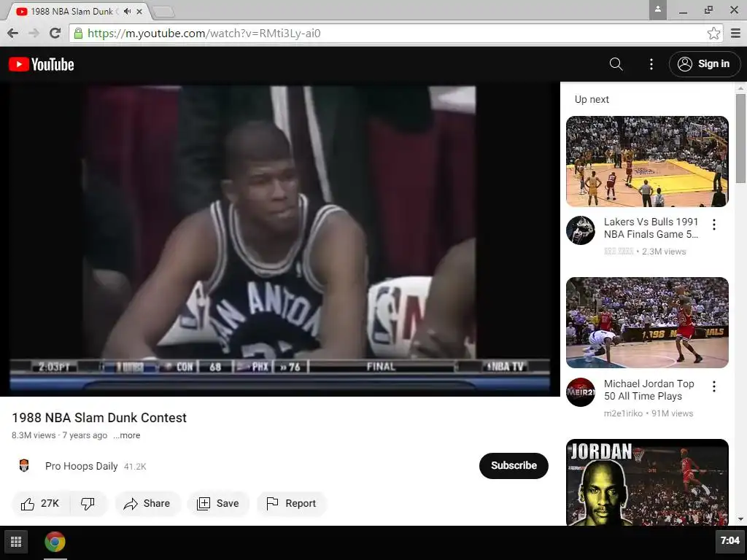Click the 8.3M views text
This screenshot has width=747, height=560.
coord(34,435)
